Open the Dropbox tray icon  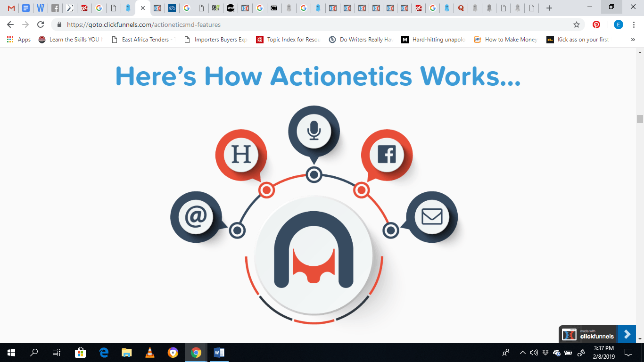coord(545,353)
